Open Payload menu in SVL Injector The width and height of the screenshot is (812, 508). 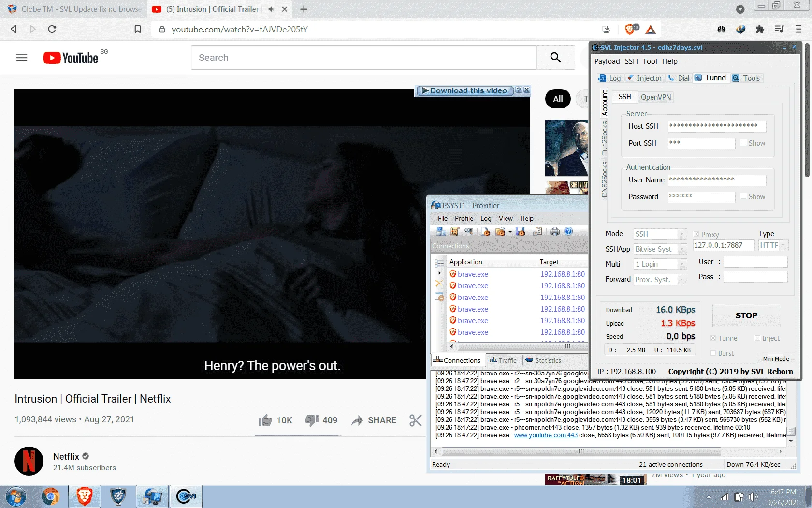(x=607, y=61)
